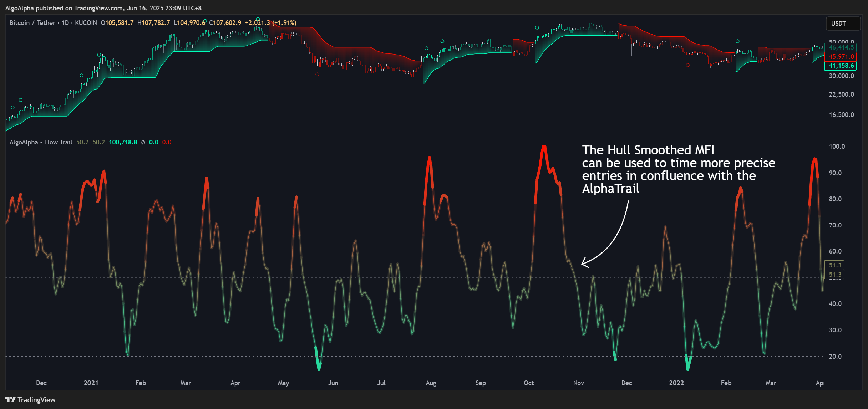Click the Oct label on time axis
868x409 pixels.
529,383
